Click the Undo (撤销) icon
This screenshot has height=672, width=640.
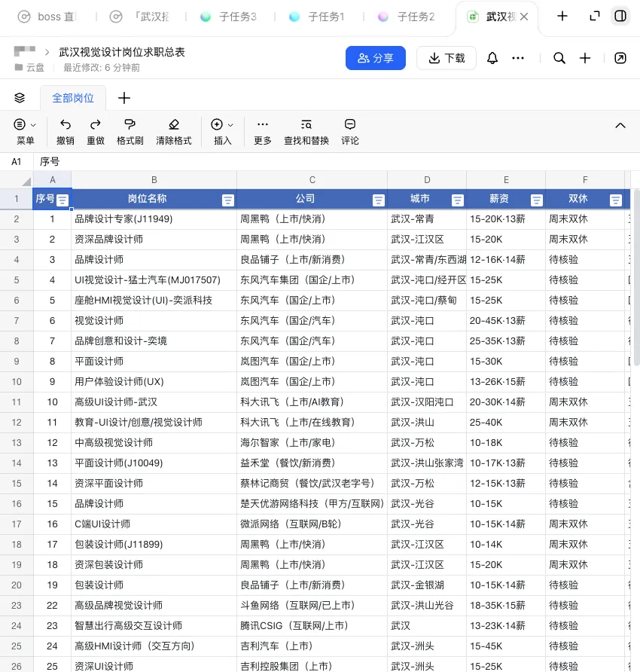(x=66, y=125)
